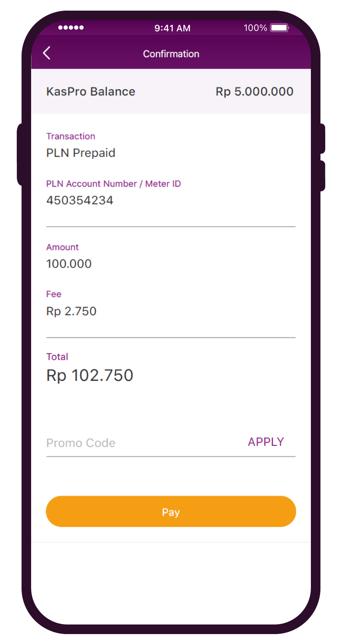
Task: Tap the PLN Prepaid transaction value
Action: tap(81, 153)
